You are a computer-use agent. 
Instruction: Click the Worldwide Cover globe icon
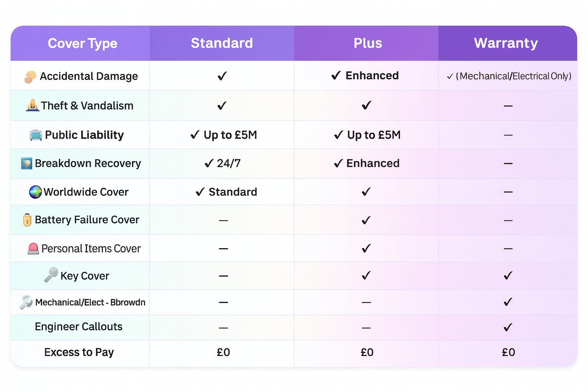point(35,192)
